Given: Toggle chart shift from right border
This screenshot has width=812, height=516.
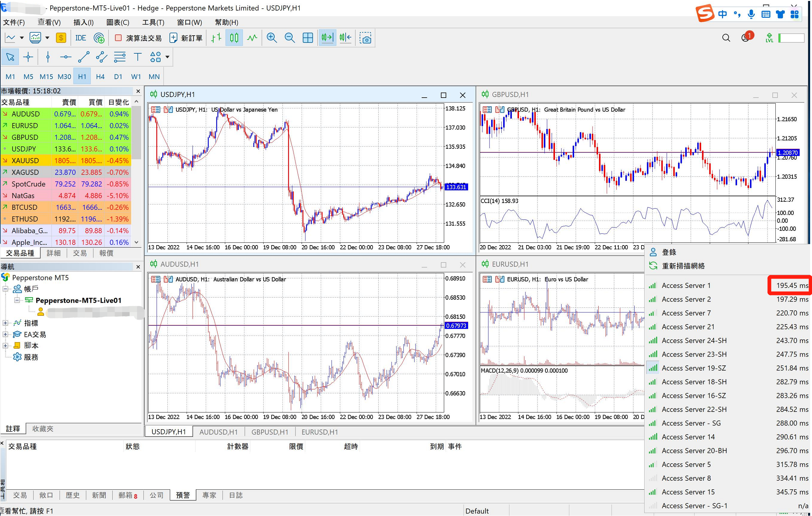Looking at the screenshot, I should 346,38.
